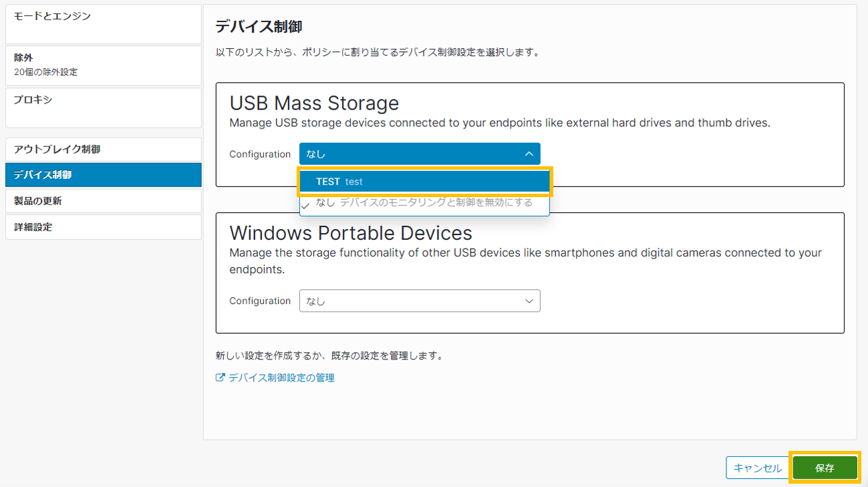
Task: Open the モードとエンジン settings section
Action: tap(103, 25)
